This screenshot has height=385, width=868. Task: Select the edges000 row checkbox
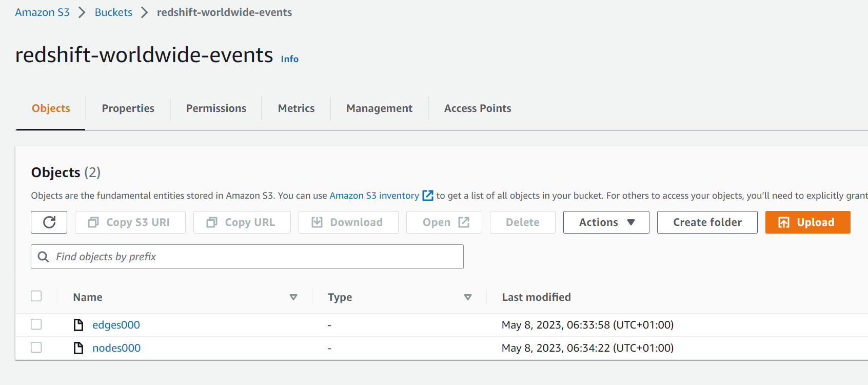(x=36, y=324)
